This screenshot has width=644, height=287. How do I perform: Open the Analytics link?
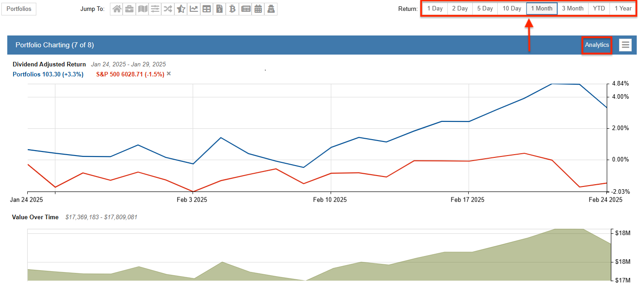pos(597,45)
